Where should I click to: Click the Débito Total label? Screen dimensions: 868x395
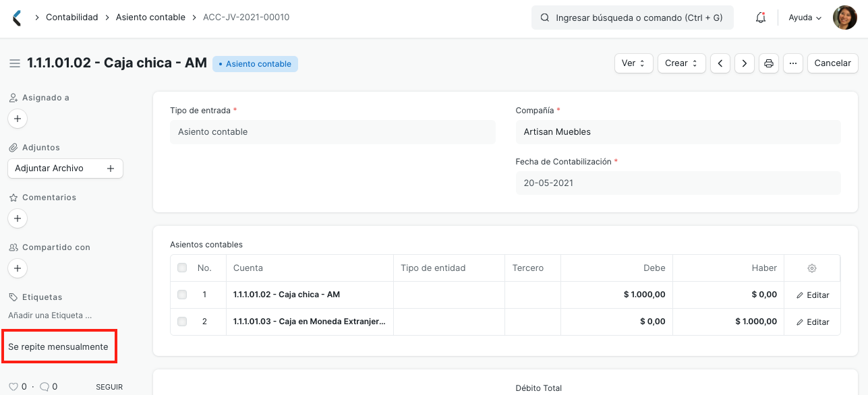point(538,388)
